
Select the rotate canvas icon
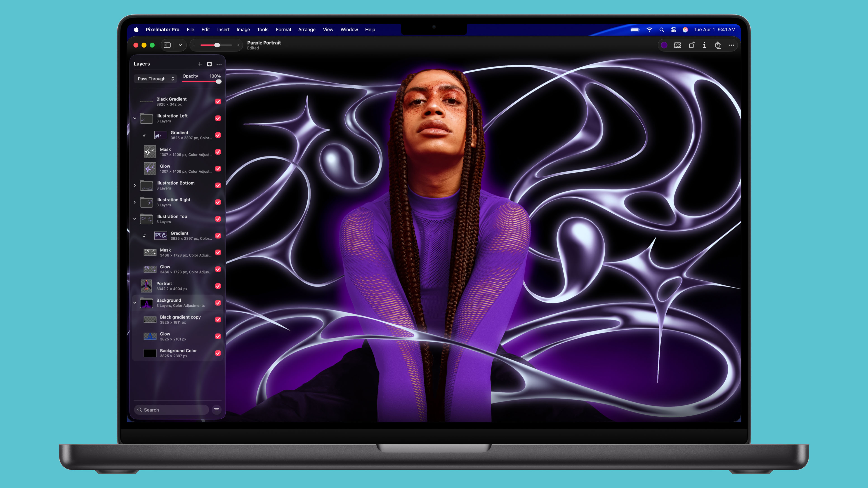(x=692, y=45)
